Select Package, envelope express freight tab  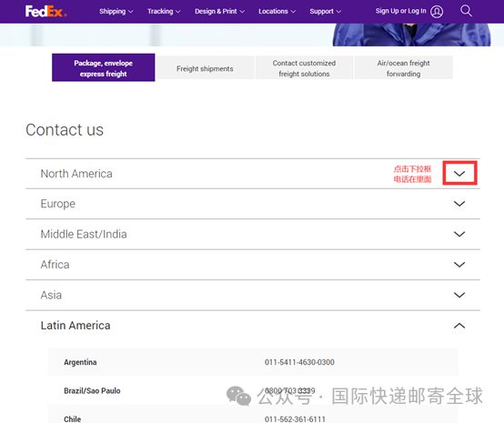tap(104, 67)
